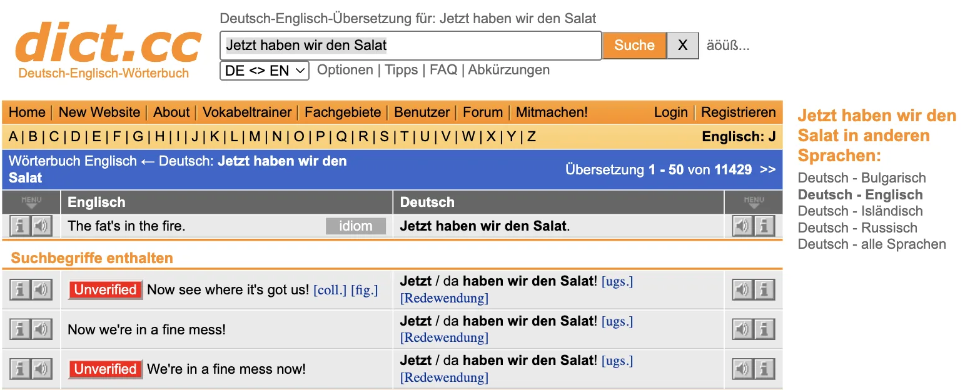Viewport: 980px width, 390px height.
Task: Select letter Z in the alphabet index
Action: point(531,136)
